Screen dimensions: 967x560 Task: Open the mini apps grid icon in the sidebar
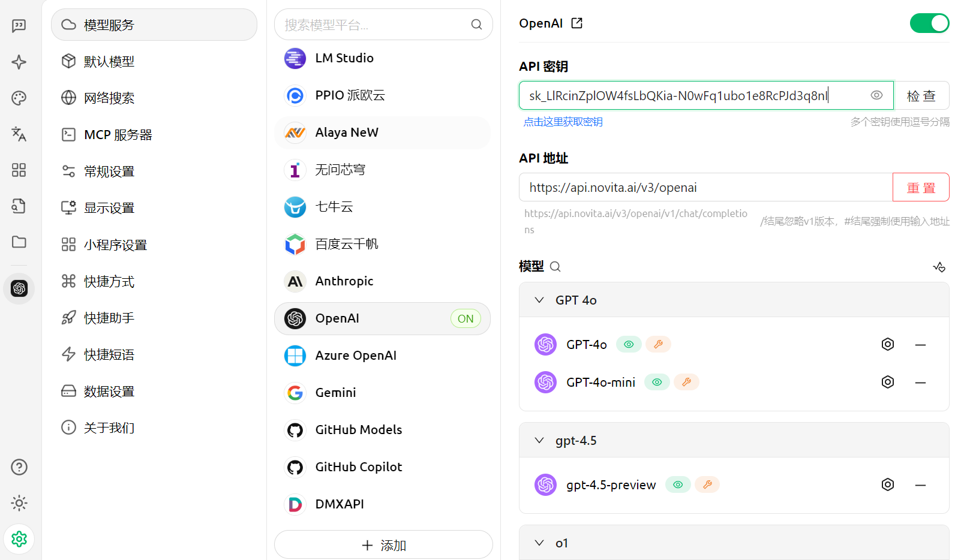(19, 170)
